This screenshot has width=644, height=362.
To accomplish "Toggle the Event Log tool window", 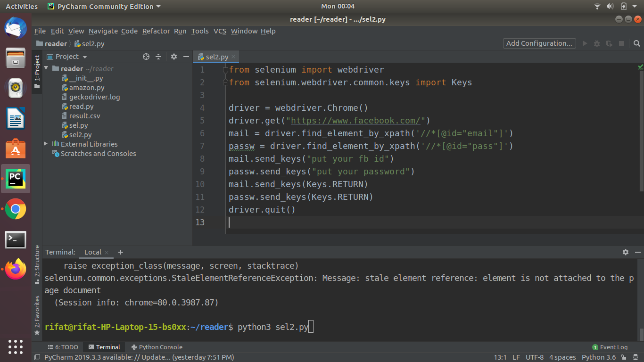I will (610, 347).
